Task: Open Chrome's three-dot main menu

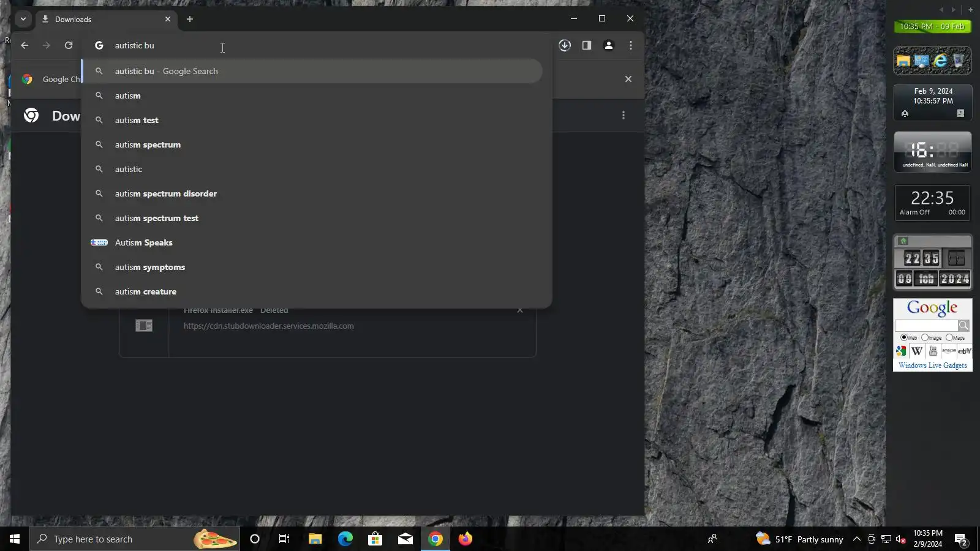Action: [631, 45]
